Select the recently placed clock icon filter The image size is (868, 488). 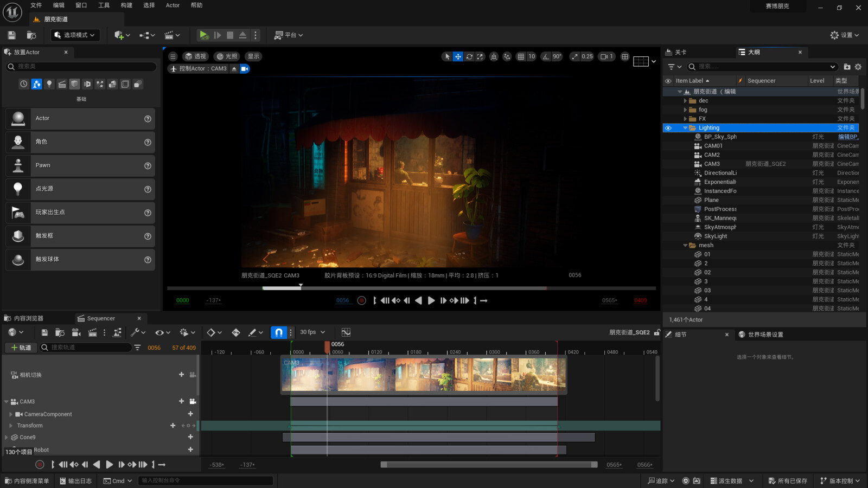[23, 84]
